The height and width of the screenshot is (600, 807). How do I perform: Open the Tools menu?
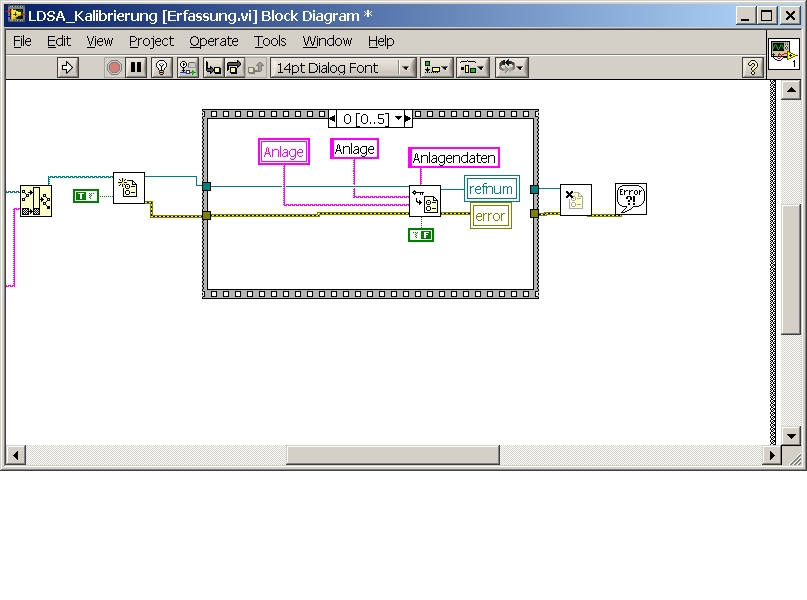pos(270,41)
